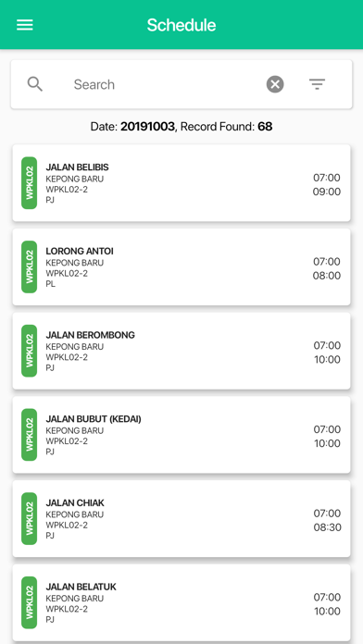This screenshot has width=363, height=644.
Task: Open the JALAN BELIBIS schedule card
Action: (x=181, y=183)
